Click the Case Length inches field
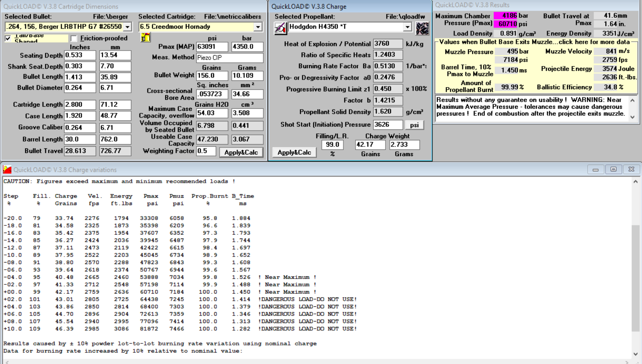Viewport: 642px width, 364px height. coord(80,116)
